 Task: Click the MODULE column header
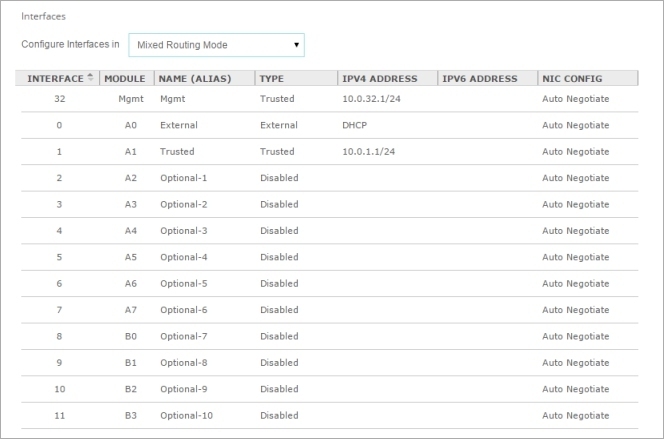pyautogui.click(x=126, y=78)
